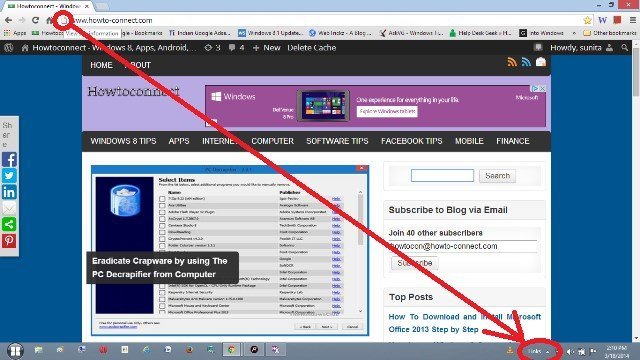This screenshot has height=360, width=640.
Task: Share on Twitter from side share bar
Action: click(9, 176)
